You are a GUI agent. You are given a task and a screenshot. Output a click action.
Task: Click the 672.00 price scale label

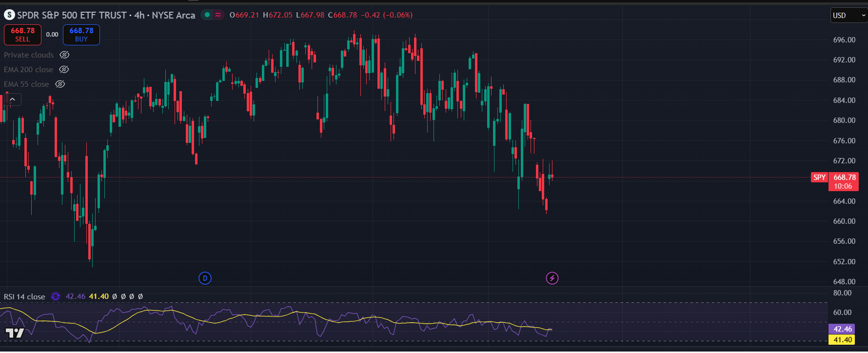844,161
